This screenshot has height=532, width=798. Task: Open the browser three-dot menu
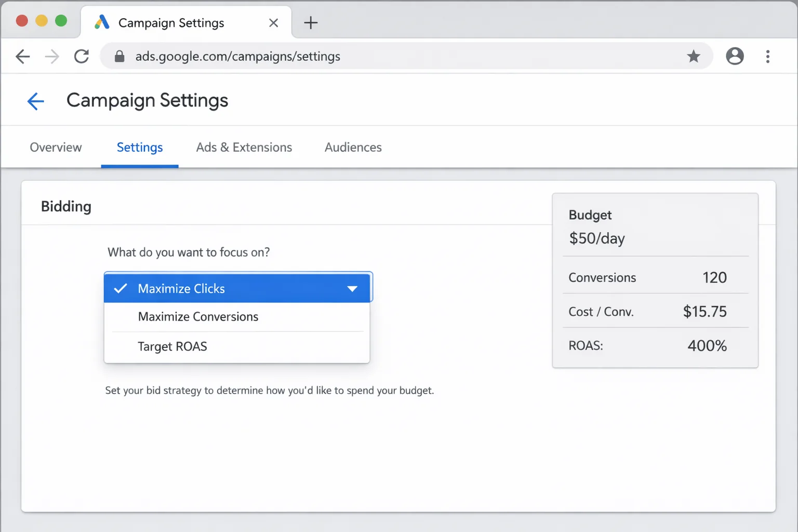(x=767, y=56)
